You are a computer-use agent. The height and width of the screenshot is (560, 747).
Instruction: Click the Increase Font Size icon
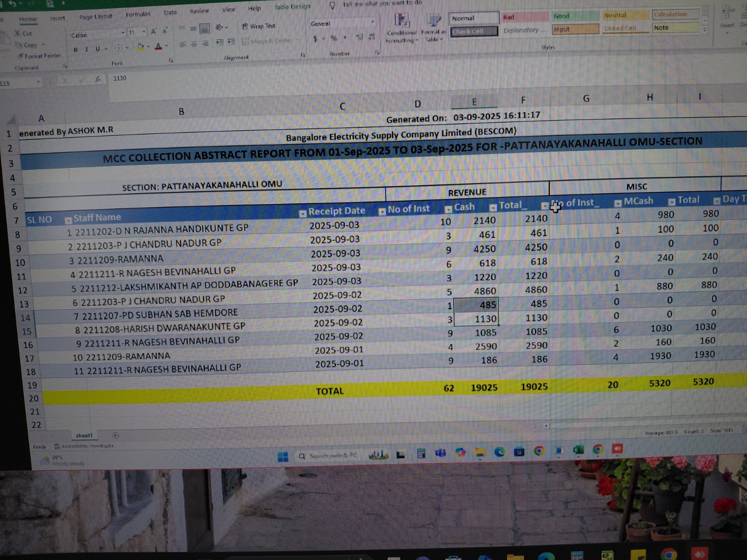click(x=153, y=32)
